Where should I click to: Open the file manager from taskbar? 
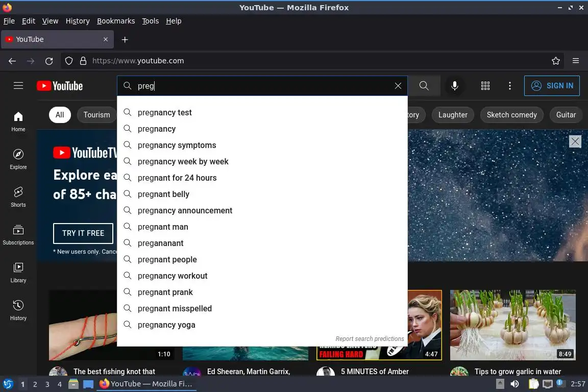[73, 384]
